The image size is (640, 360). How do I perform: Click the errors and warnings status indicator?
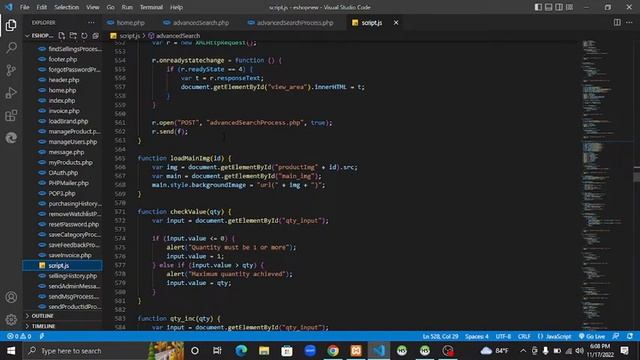pyautogui.click(x=19, y=336)
